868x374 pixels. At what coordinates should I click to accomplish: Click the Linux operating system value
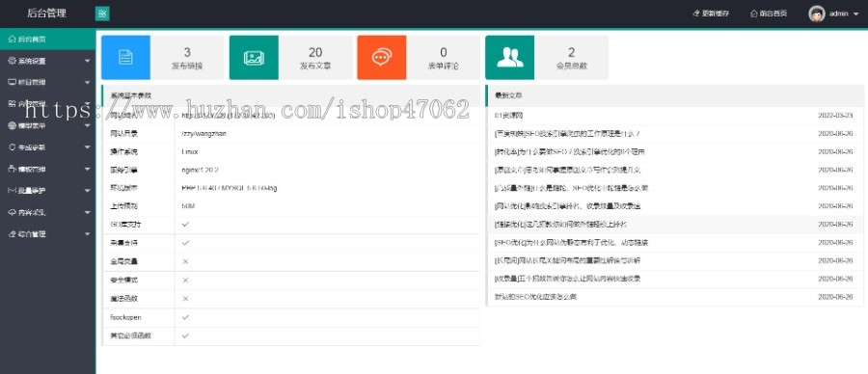click(189, 151)
